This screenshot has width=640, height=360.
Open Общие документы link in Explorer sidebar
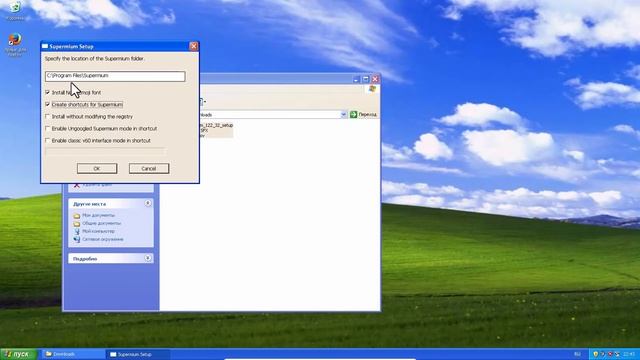[102, 223]
